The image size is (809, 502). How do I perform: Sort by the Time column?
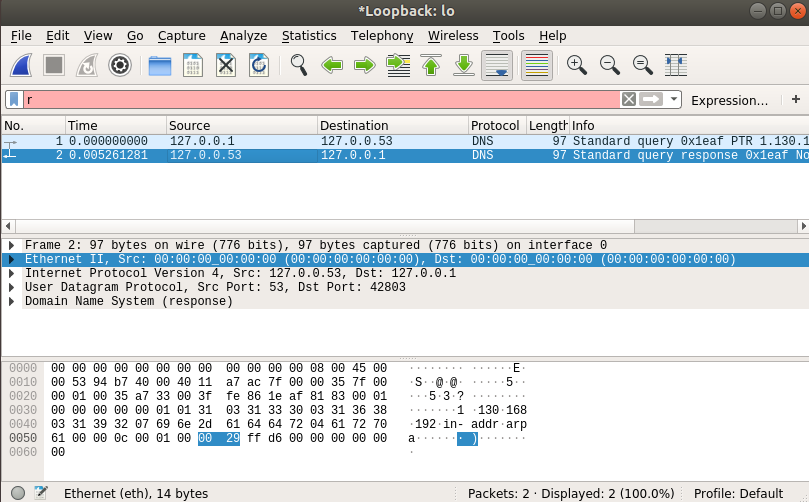[116, 125]
